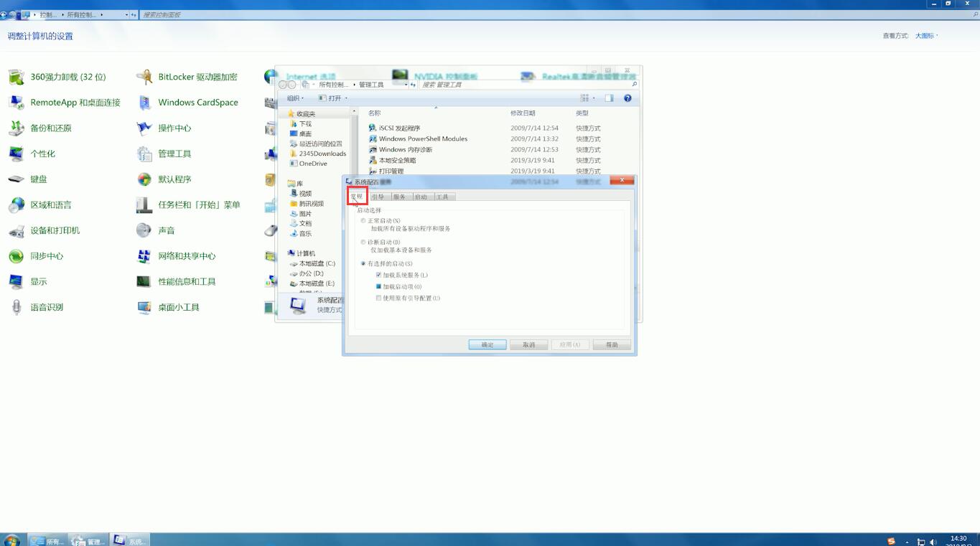Open 设备和打印机

coord(45,230)
